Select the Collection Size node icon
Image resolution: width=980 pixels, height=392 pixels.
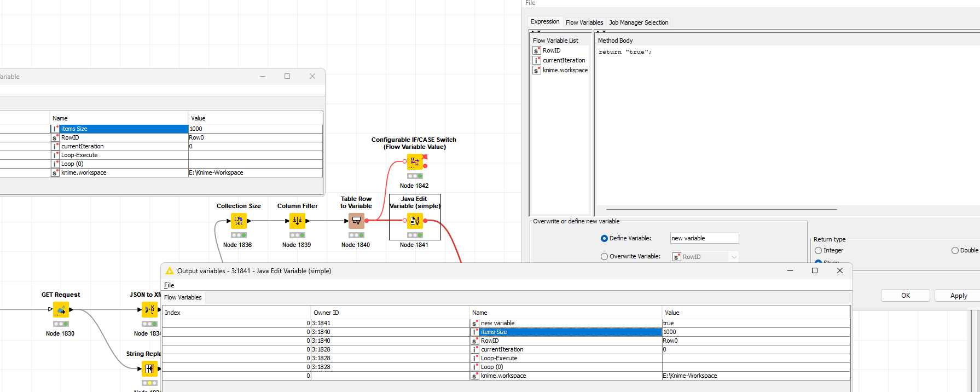239,221
